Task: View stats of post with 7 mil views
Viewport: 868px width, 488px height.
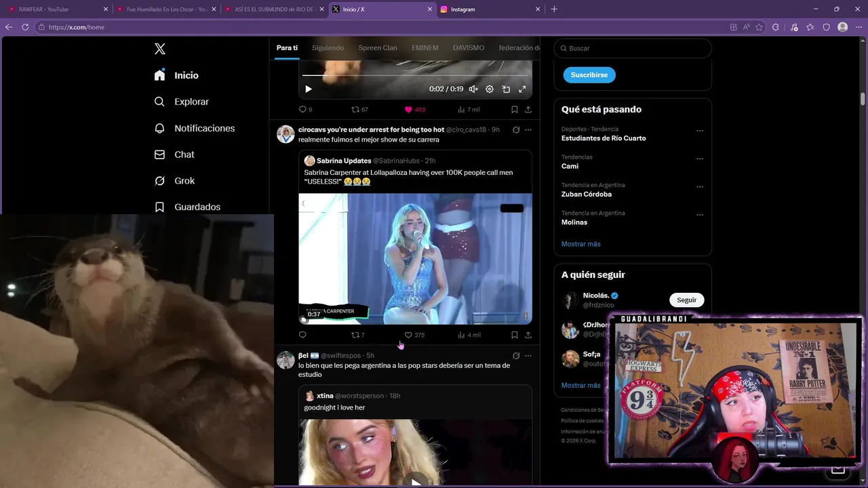Action: coord(469,109)
